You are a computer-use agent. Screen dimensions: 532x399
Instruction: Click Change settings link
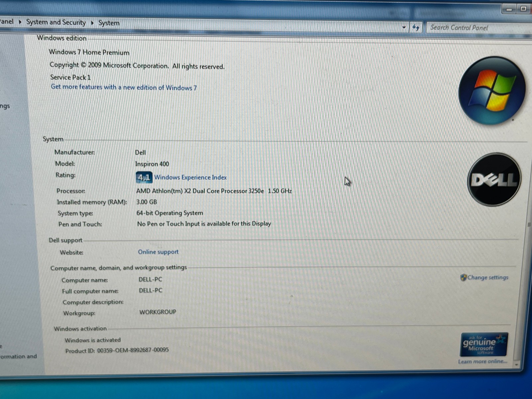pyautogui.click(x=488, y=277)
